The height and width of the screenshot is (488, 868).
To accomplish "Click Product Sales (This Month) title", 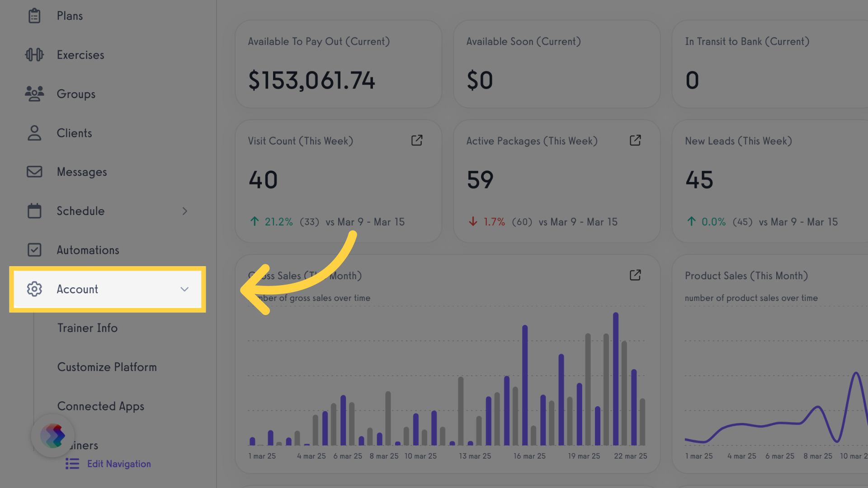I will pos(746,276).
